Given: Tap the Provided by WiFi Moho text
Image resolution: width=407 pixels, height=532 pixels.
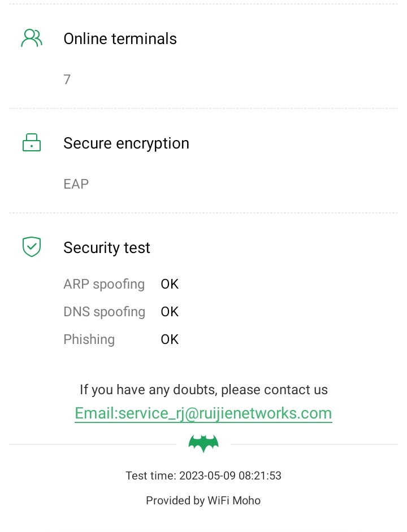Looking at the screenshot, I should click(203, 500).
